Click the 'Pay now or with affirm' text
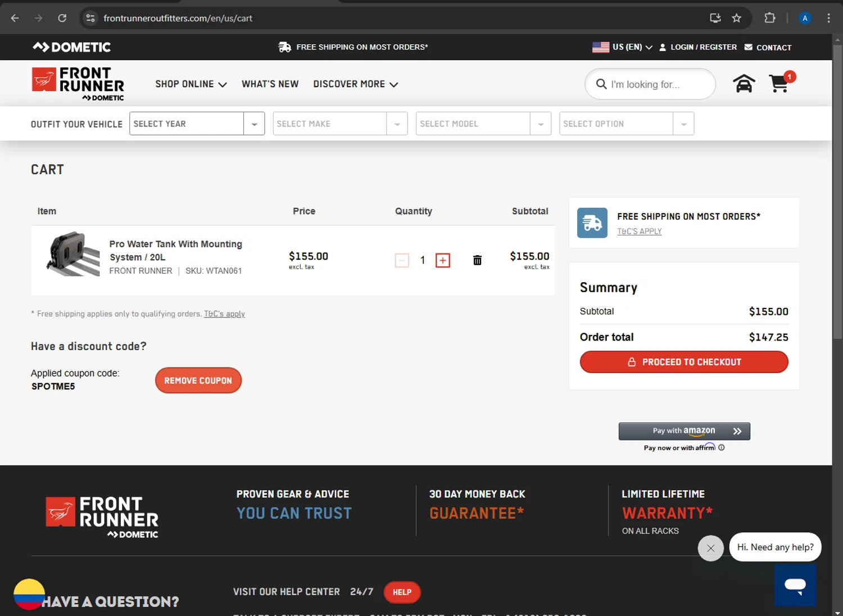Viewport: 843px width, 616px height. (679, 448)
